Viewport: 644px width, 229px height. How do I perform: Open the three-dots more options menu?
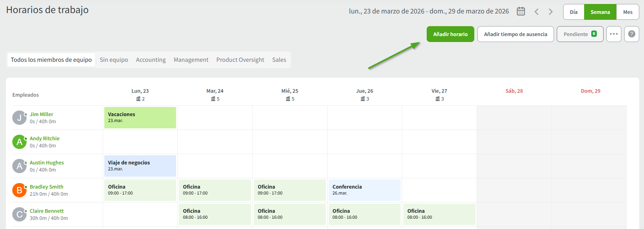[613, 34]
